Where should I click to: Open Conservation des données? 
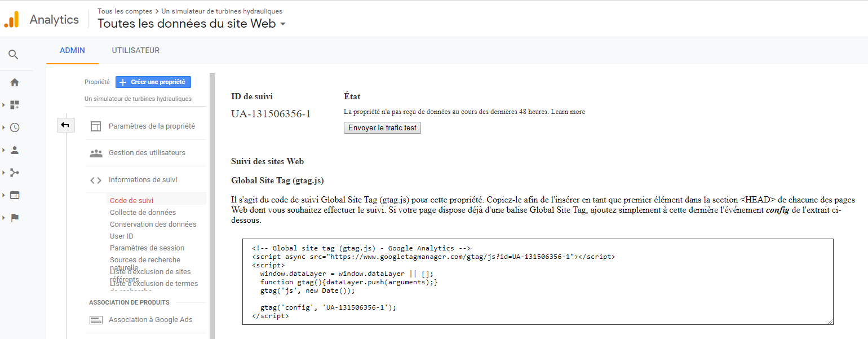(153, 224)
